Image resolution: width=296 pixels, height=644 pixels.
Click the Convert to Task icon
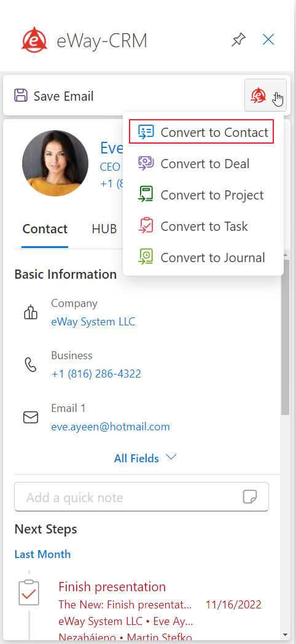146,226
